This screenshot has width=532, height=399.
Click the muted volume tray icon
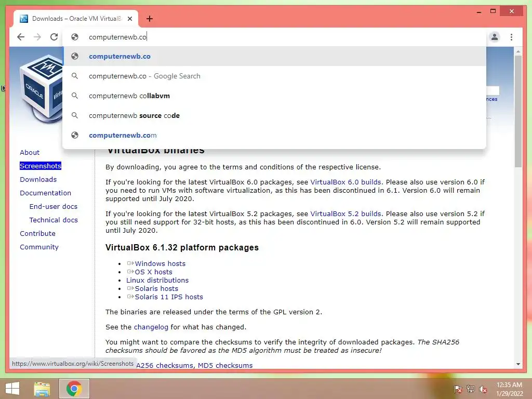483,389
